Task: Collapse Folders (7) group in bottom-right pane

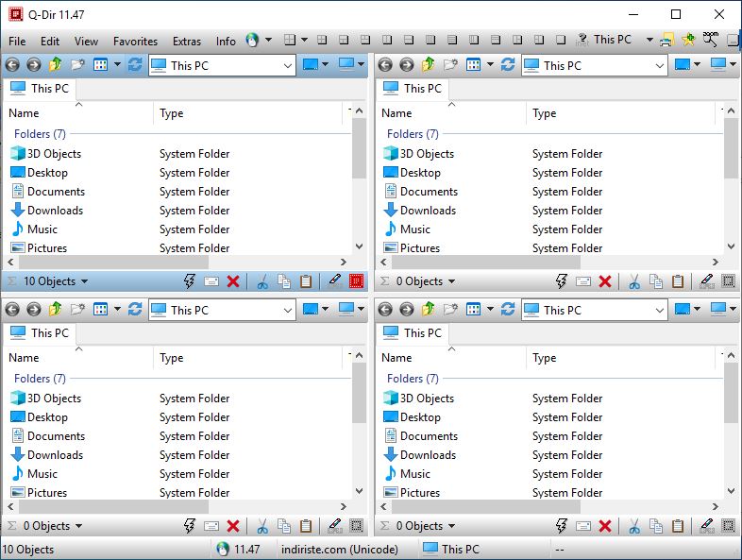Action: point(413,379)
